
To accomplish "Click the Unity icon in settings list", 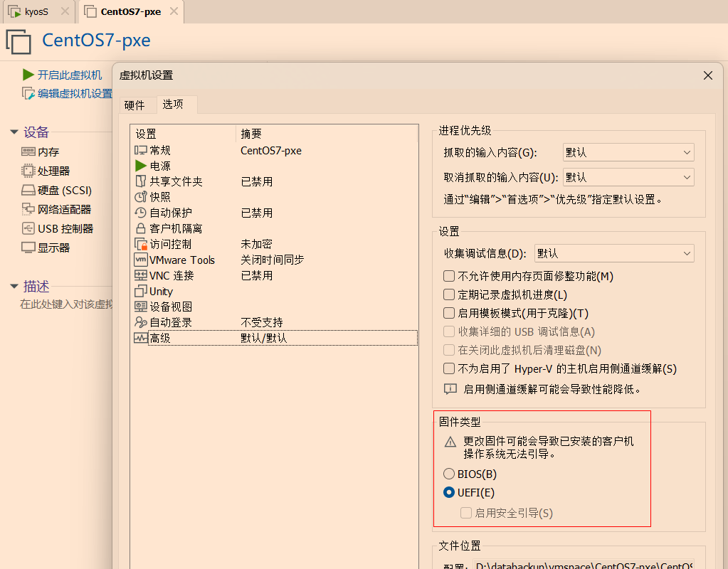I will 141,291.
